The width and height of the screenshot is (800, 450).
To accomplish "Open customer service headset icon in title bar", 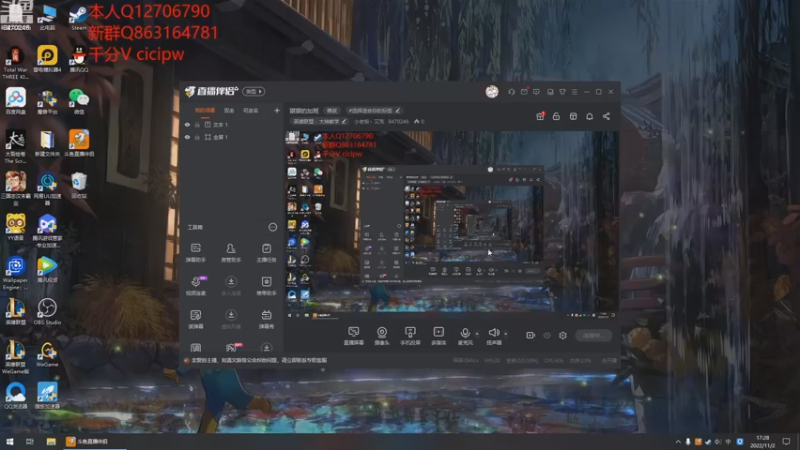I will [511, 92].
